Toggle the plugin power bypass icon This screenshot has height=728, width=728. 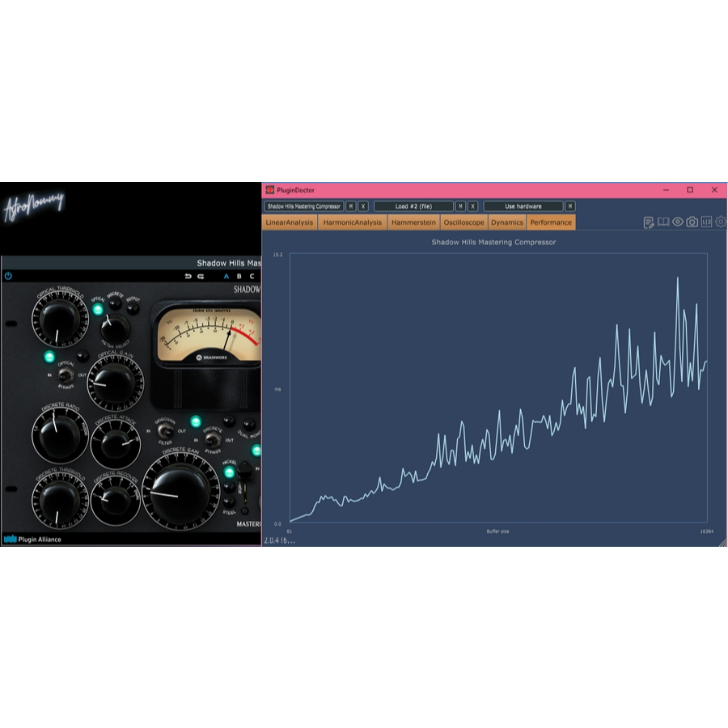(x=8, y=277)
